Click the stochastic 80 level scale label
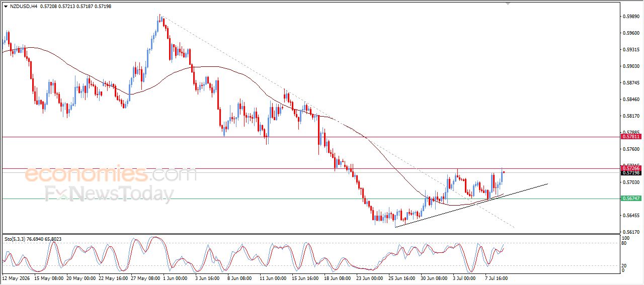The height and width of the screenshot is (285, 644). 625,243
